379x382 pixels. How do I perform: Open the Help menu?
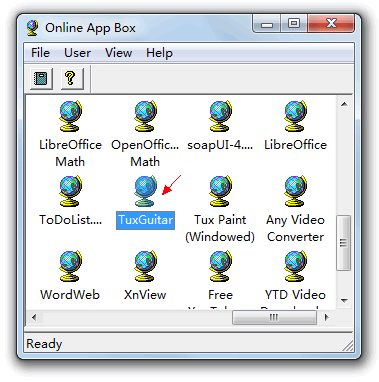pos(159,53)
